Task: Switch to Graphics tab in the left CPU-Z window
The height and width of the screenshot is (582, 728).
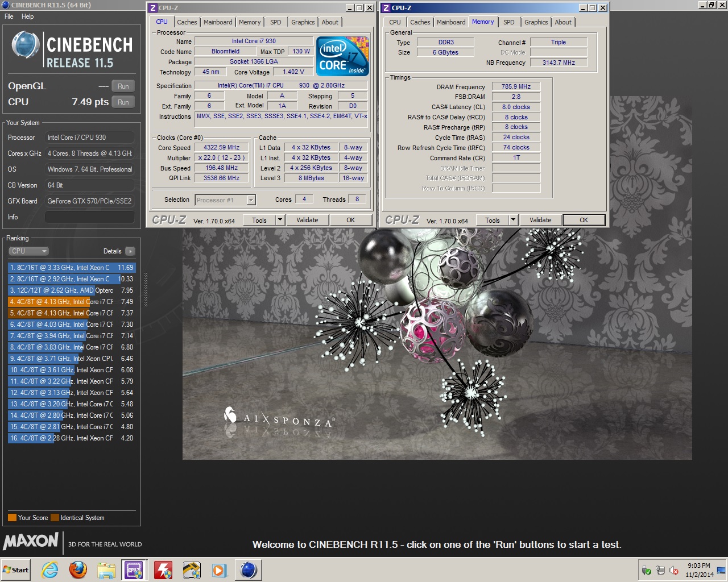Action: [x=303, y=22]
